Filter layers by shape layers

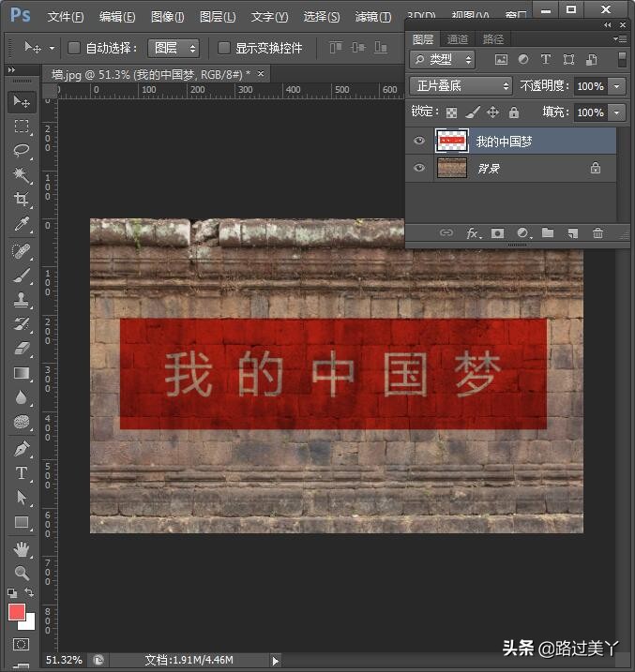pyautogui.click(x=568, y=60)
